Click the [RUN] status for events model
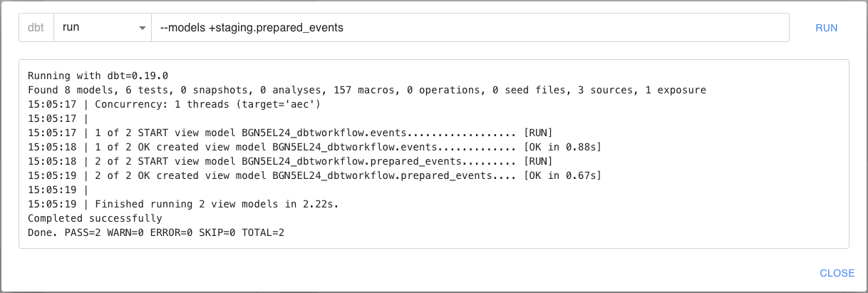This screenshot has height=293, width=868. click(x=537, y=133)
